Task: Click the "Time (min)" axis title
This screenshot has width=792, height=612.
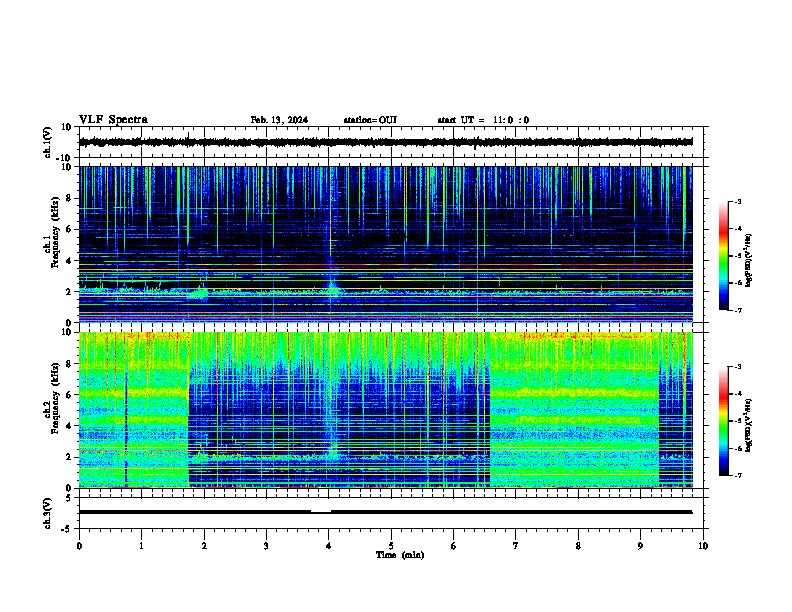Action: coord(400,555)
